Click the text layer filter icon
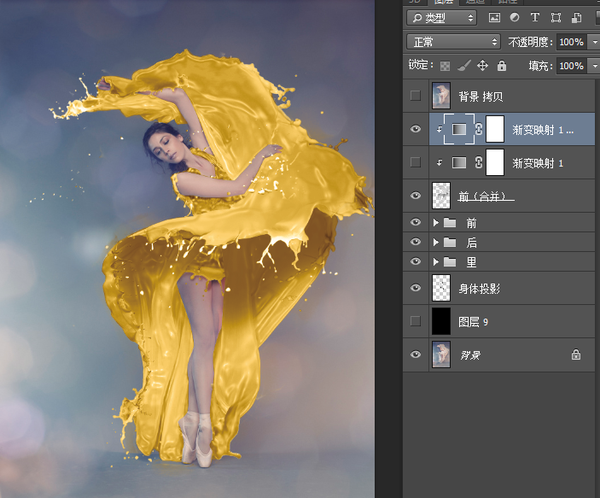The height and width of the screenshot is (498, 600). point(535,17)
